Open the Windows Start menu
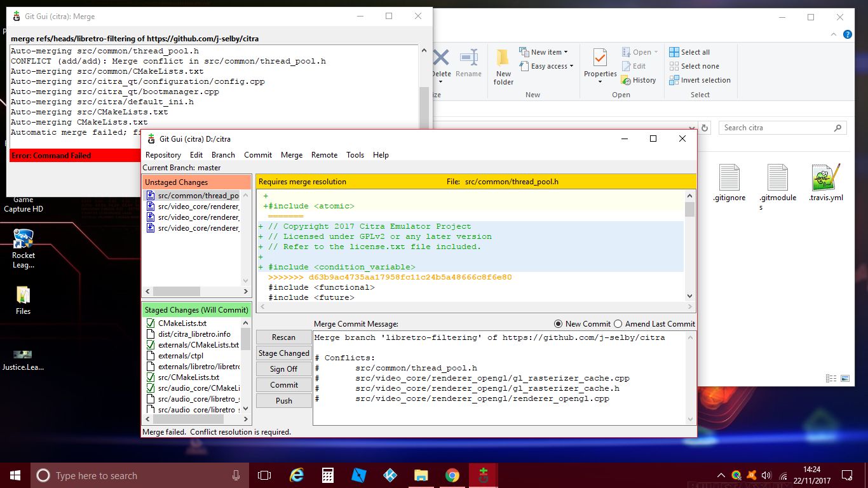868x488 pixels. [15, 475]
